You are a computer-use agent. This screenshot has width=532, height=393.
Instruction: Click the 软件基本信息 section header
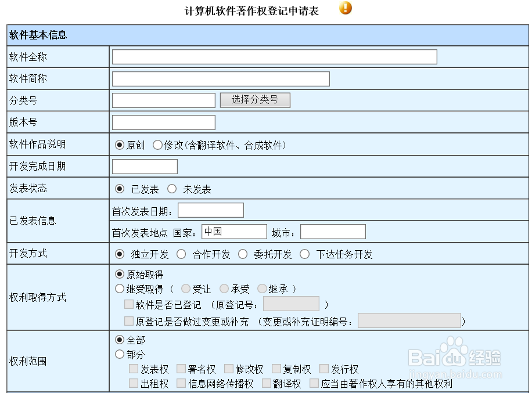coord(38,35)
